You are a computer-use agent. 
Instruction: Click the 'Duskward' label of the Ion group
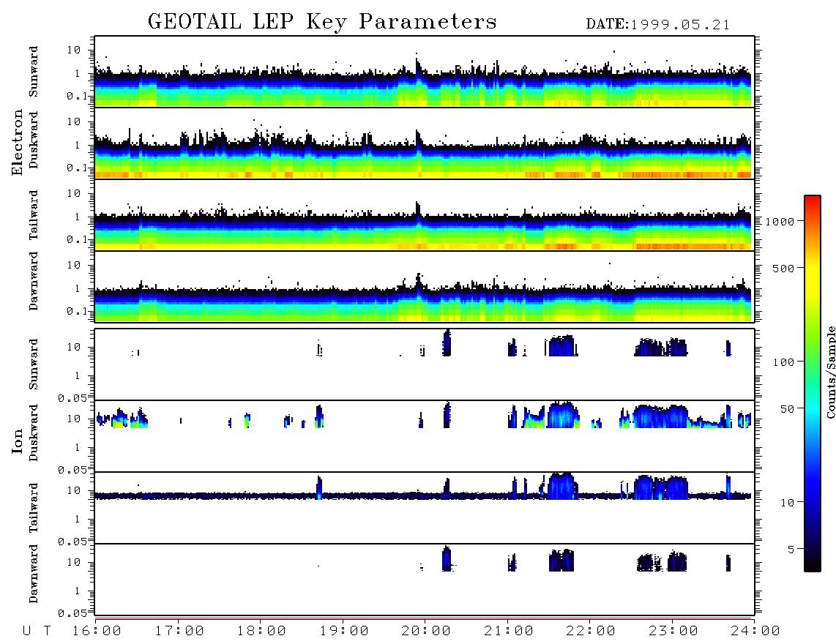coord(34,433)
